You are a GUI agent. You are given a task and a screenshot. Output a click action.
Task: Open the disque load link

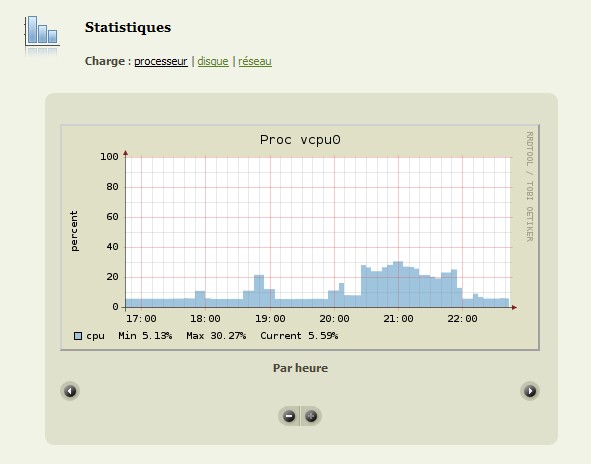(x=213, y=61)
